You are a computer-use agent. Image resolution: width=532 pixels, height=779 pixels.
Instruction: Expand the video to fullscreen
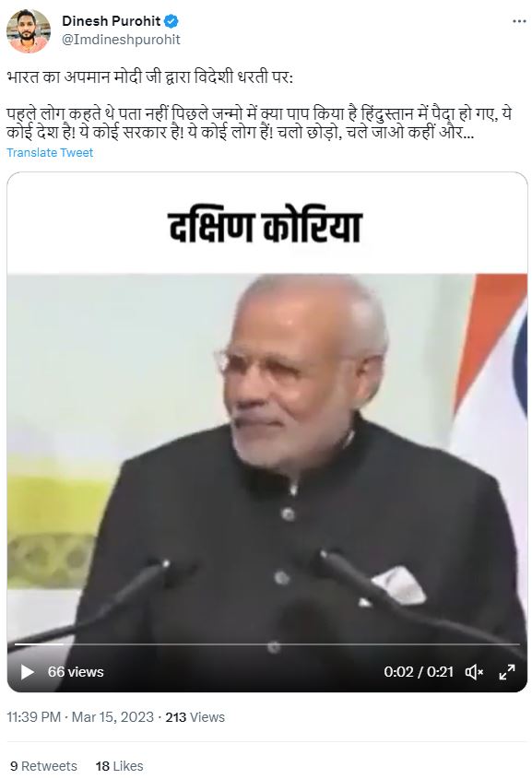click(507, 672)
